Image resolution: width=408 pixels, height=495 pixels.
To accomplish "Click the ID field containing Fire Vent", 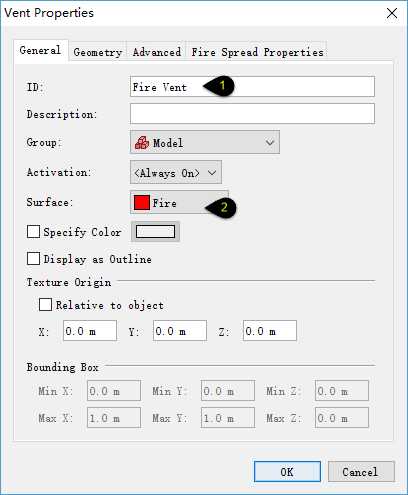I will click(x=252, y=87).
